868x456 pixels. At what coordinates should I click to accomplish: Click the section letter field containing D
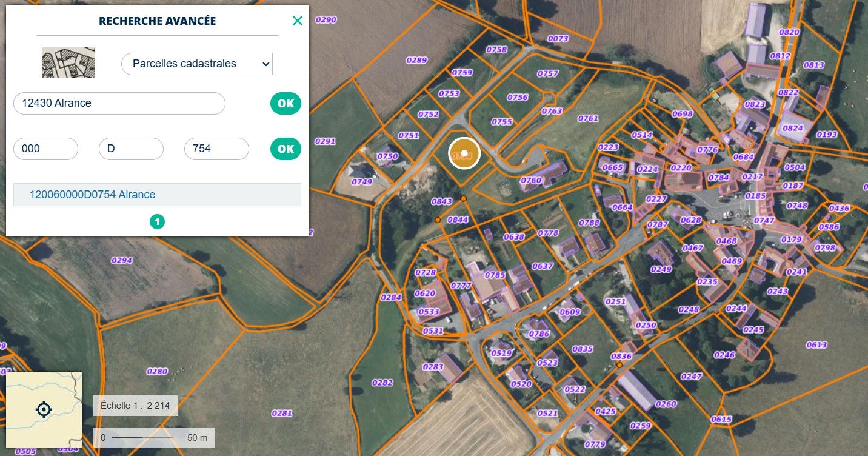tap(131, 149)
